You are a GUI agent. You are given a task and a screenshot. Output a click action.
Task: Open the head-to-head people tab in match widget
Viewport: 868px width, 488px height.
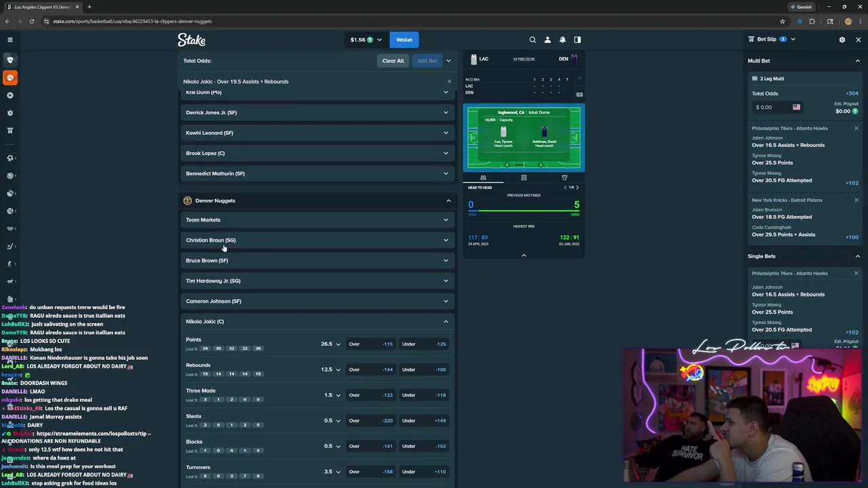(x=483, y=178)
